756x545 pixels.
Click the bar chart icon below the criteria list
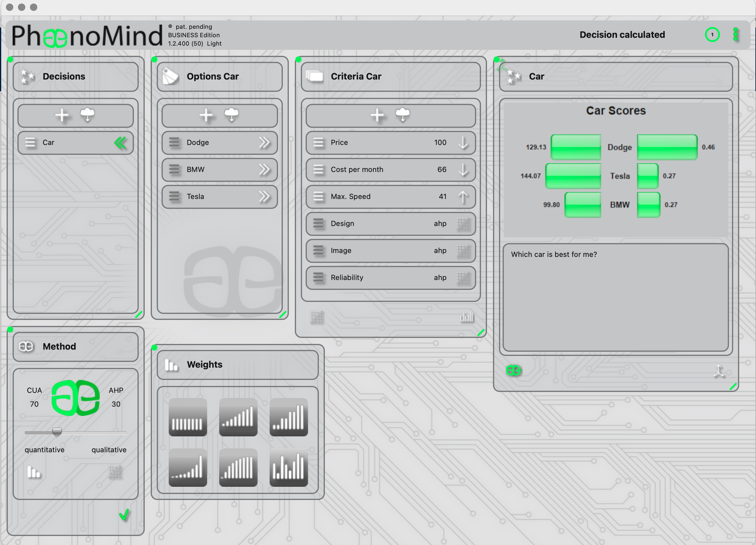(x=466, y=318)
